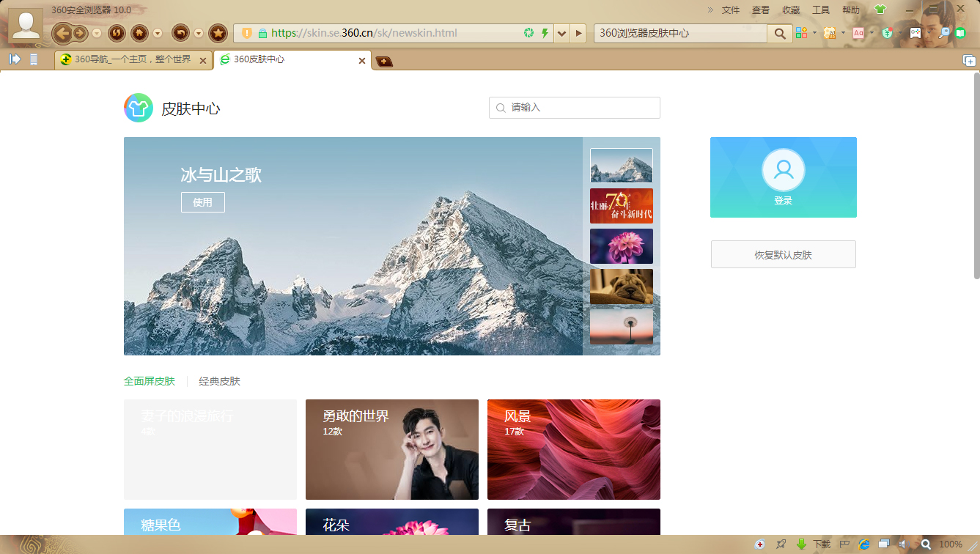Select the snowy mountain skin thumbnail
Viewport: 980px width, 554px height.
tap(622, 166)
